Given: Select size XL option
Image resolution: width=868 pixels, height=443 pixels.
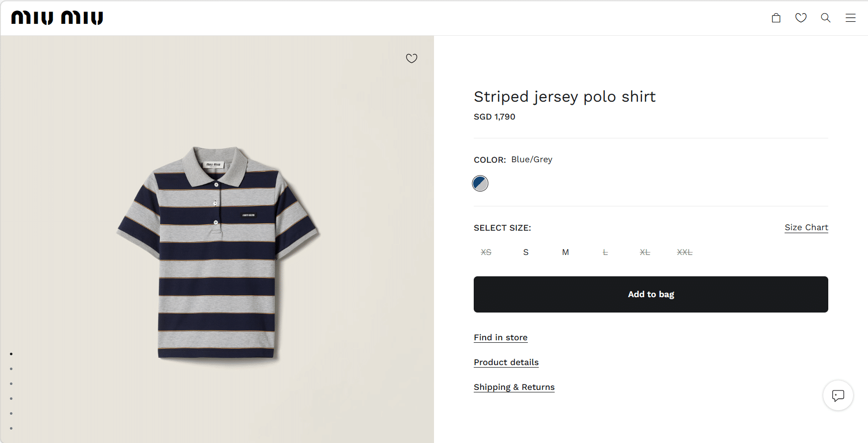Looking at the screenshot, I should 645,252.
